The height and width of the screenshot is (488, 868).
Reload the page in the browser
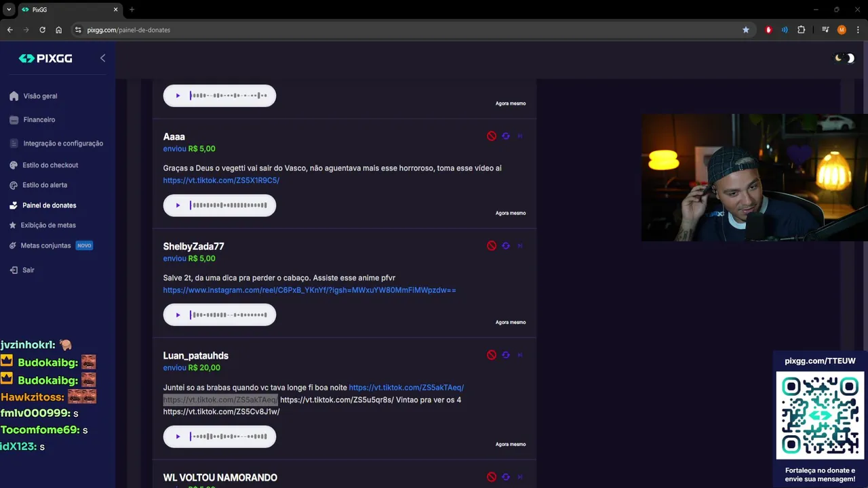(x=42, y=30)
